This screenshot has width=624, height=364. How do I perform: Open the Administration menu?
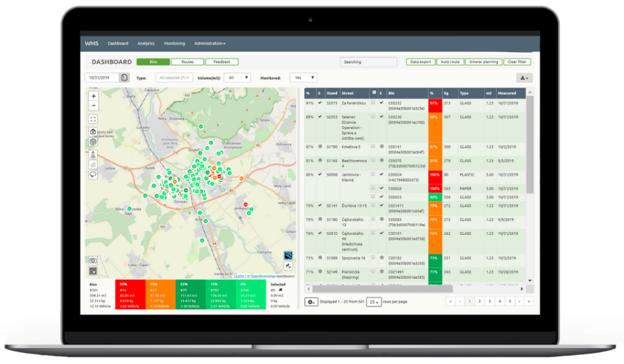click(x=210, y=43)
